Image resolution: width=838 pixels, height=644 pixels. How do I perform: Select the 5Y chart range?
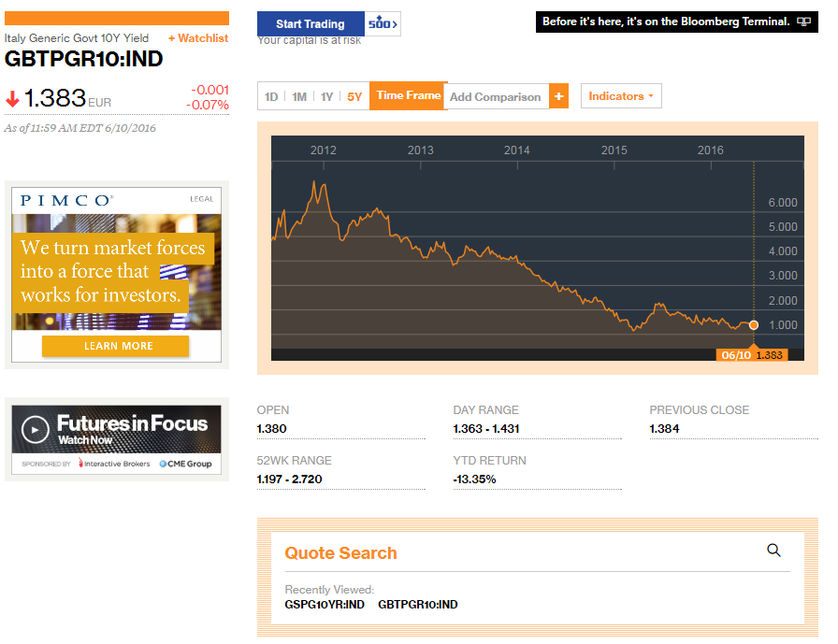tap(354, 96)
